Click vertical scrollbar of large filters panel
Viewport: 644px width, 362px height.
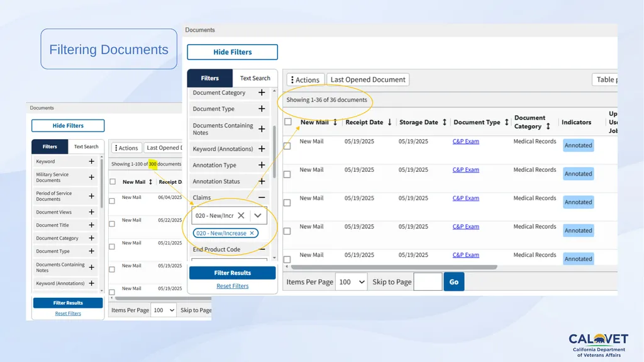pos(274,152)
